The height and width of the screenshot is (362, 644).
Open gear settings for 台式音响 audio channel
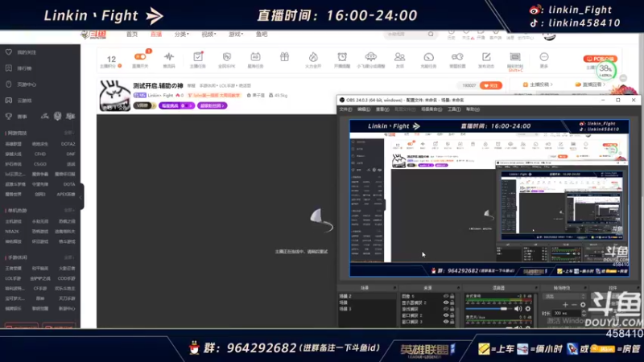[x=528, y=309]
